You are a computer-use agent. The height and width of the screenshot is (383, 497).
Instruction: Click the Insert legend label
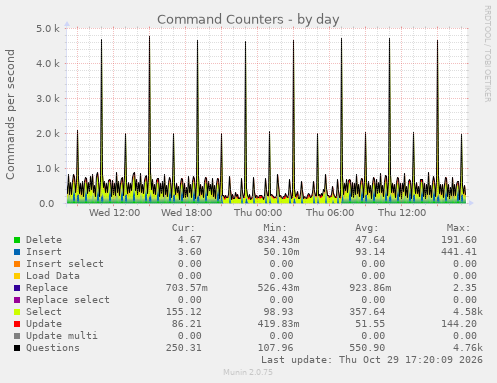[x=44, y=252]
